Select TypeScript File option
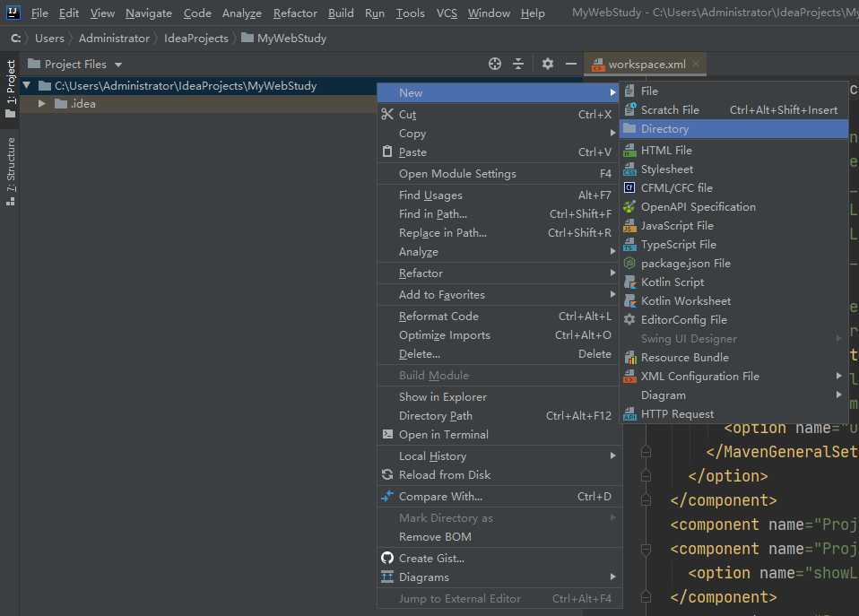Viewport: 859px width, 616px height. (x=678, y=245)
